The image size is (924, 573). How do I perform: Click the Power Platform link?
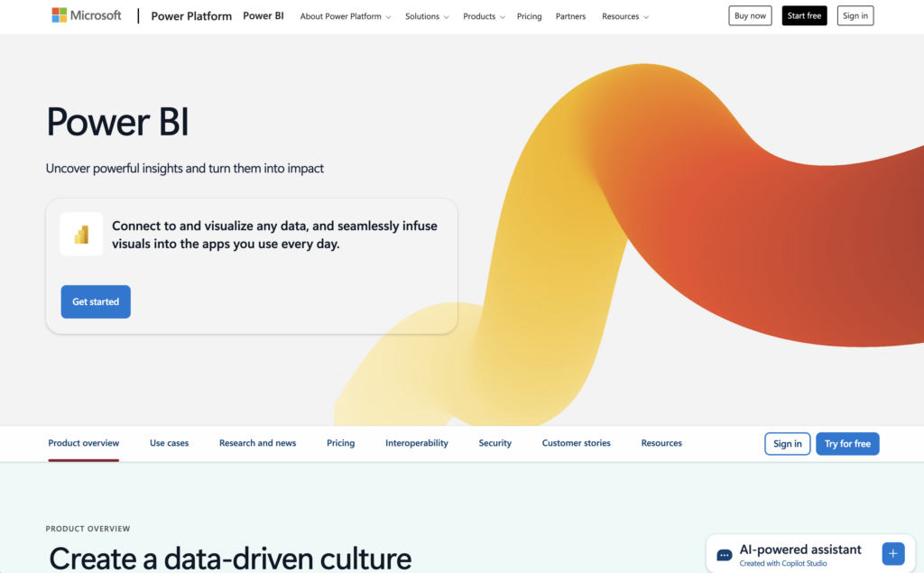coord(191,16)
